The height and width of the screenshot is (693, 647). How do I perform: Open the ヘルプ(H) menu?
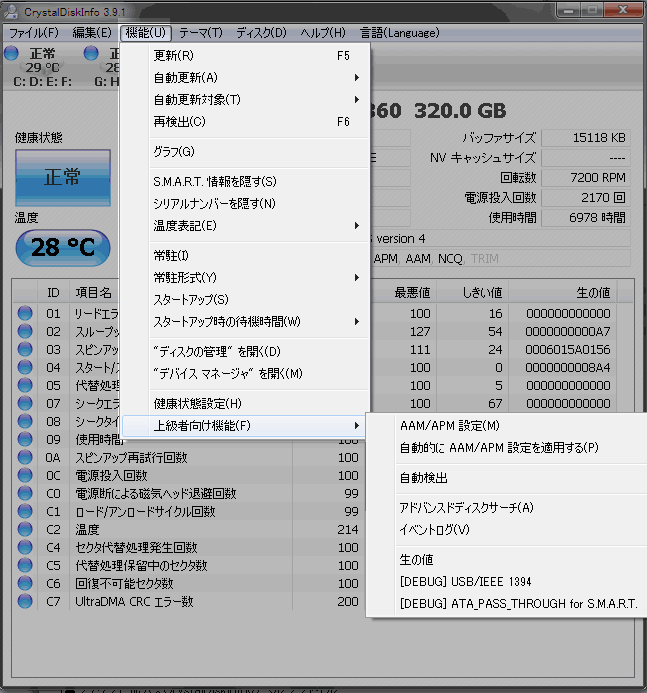tap(323, 33)
